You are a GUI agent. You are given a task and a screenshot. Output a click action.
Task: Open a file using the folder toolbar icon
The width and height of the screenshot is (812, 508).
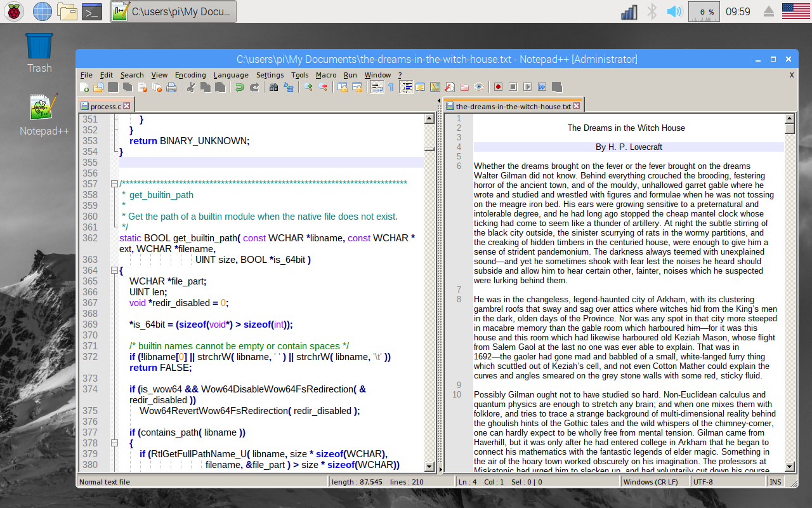pyautogui.click(x=98, y=87)
